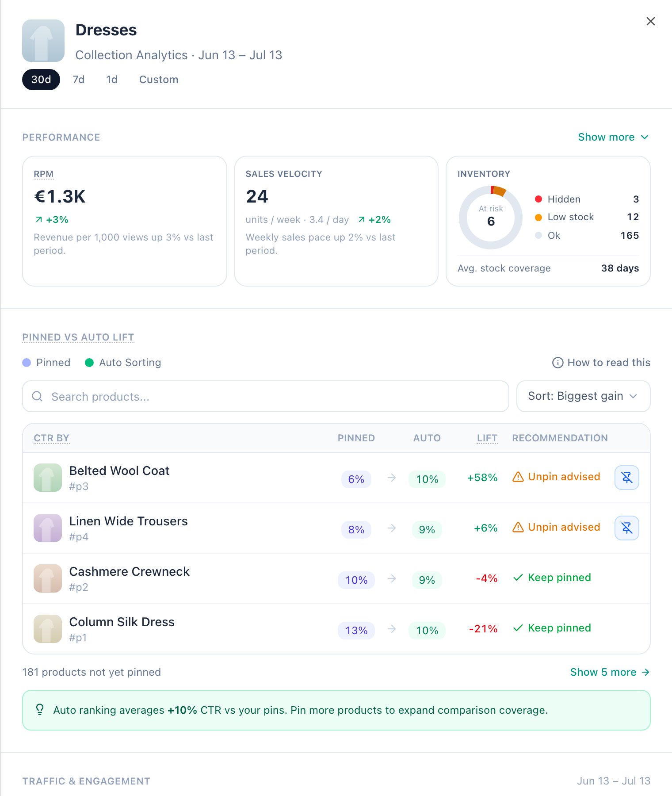
Task: Click the inventory At risk donut chart
Action: (x=491, y=218)
